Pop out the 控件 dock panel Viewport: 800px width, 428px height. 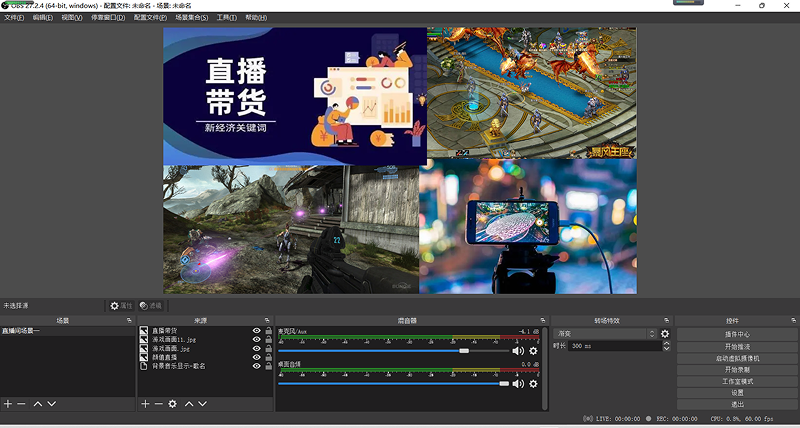793,320
